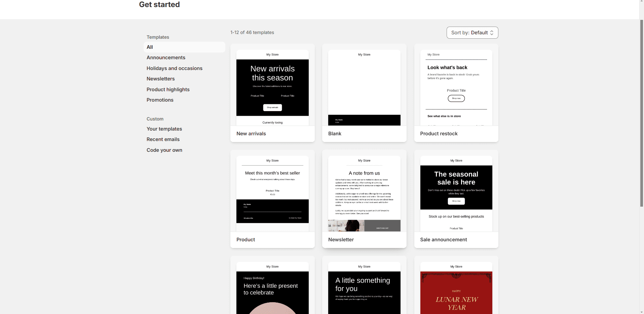Select the New arrivals template thumbnail
Viewport: 644px width, 314px height.
[272, 88]
